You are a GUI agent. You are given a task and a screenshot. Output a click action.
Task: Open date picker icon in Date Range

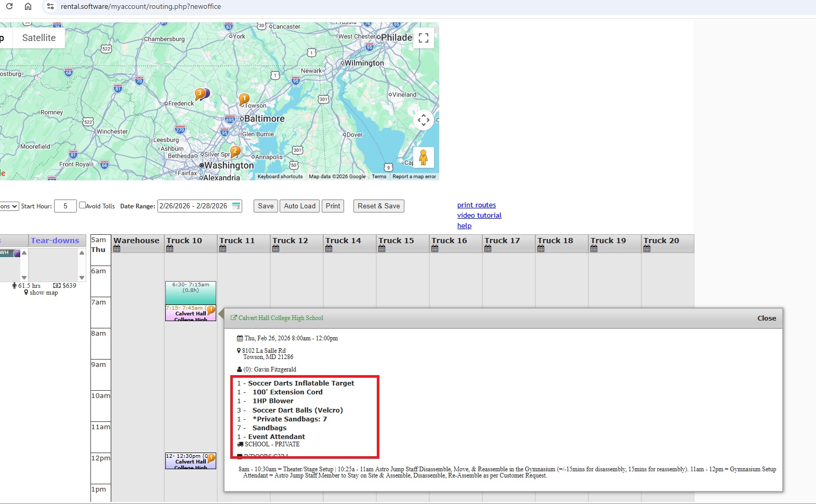[236, 206]
